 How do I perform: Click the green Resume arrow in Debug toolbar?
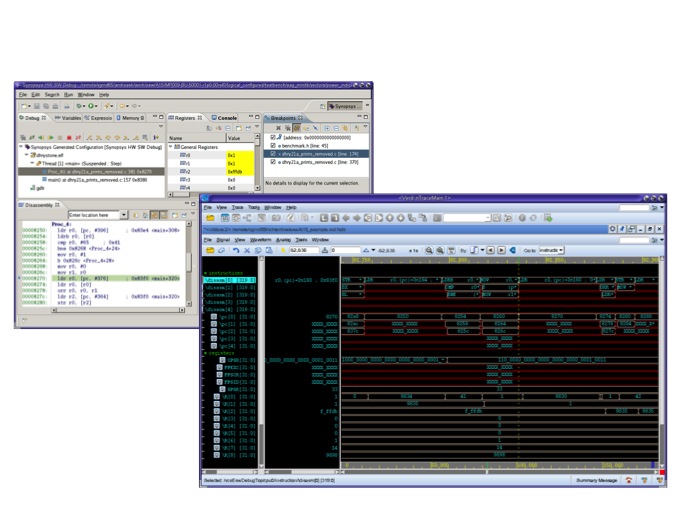51,137
